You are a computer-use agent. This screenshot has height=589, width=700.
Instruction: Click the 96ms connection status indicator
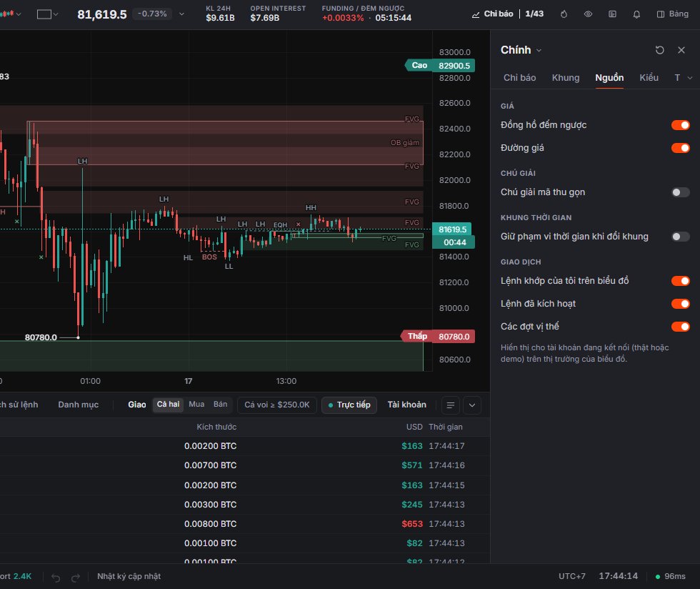tap(670, 576)
